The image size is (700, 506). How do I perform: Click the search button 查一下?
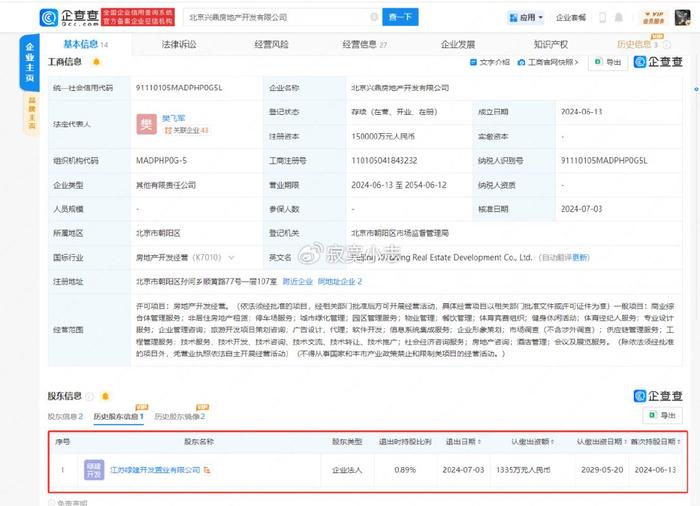coord(400,17)
